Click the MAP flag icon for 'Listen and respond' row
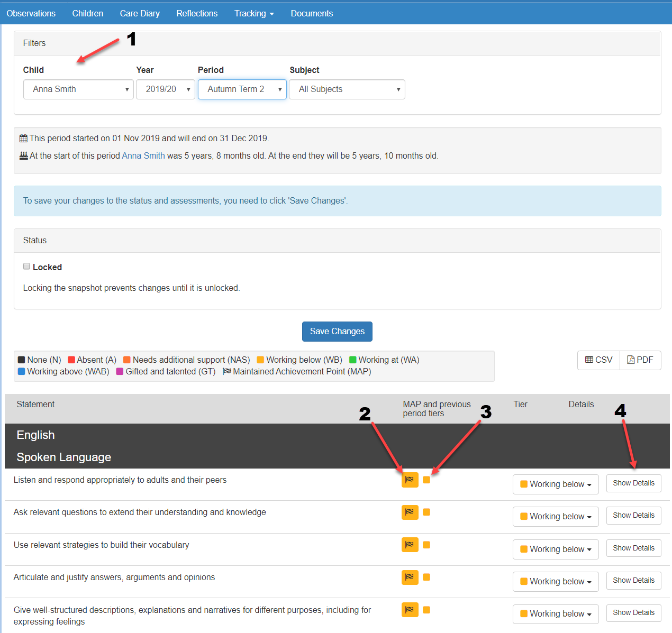The image size is (672, 633). 410,480
